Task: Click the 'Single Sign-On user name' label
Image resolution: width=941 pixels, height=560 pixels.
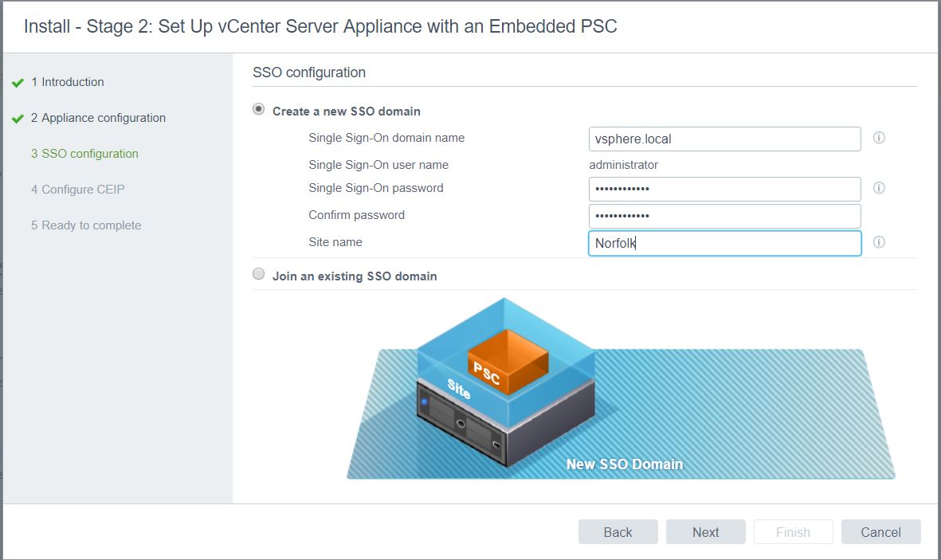Action: coord(378,165)
